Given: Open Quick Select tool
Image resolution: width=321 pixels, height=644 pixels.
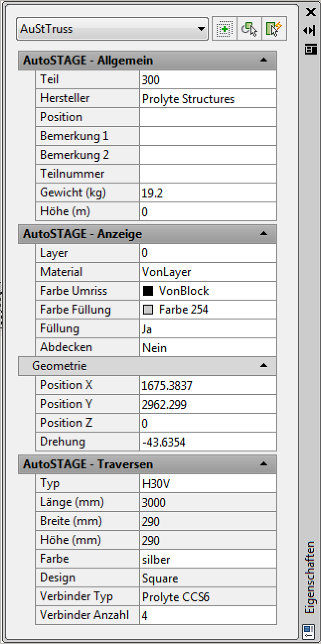Looking at the screenshot, I should [x=275, y=29].
